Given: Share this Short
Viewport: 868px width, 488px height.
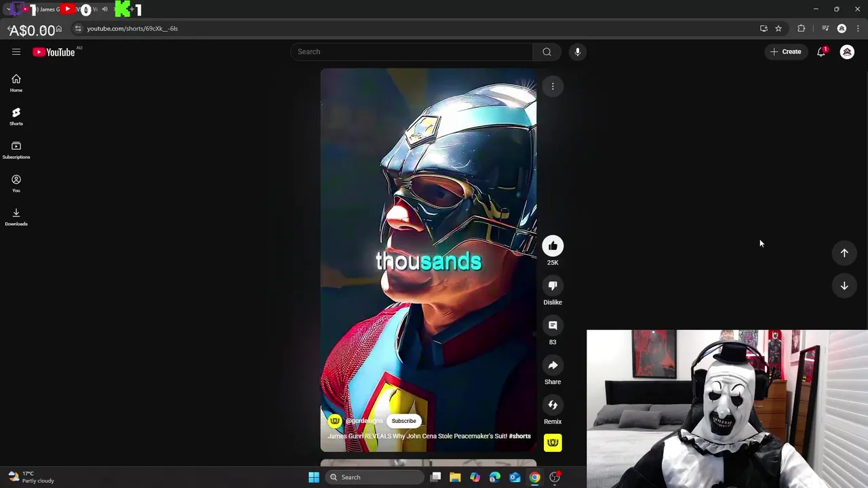Looking at the screenshot, I should (x=553, y=366).
